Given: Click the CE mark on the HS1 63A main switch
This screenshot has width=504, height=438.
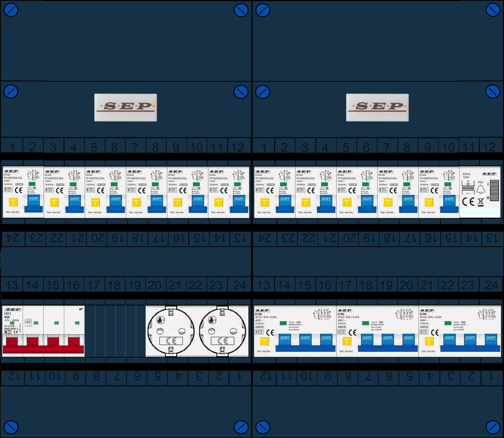Looking at the screenshot, I should (x=16, y=332).
